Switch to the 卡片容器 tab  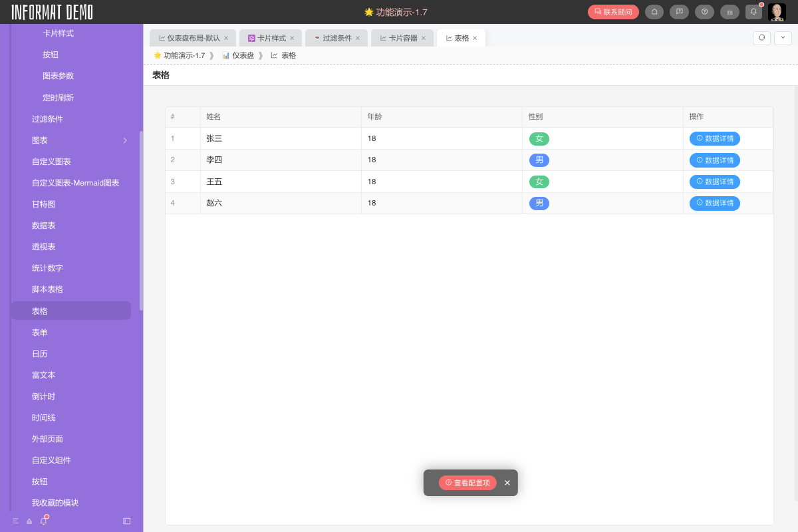399,38
